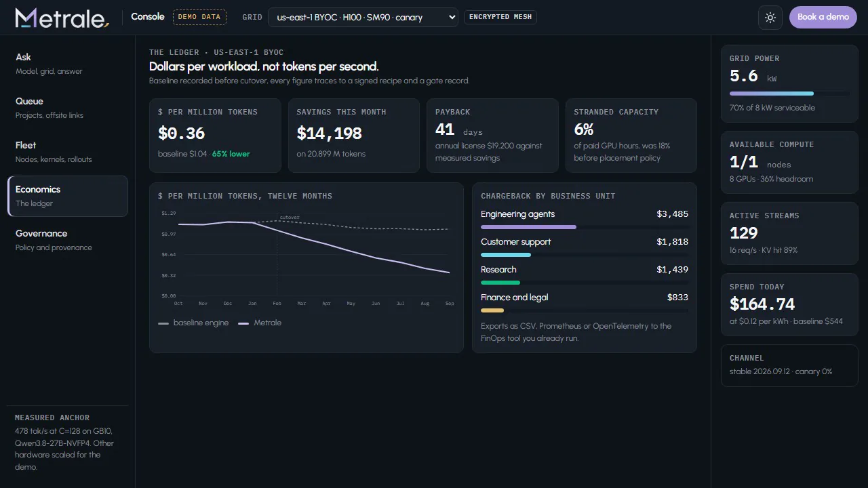Click the 16 req/s KV hit 89% text

(x=764, y=250)
